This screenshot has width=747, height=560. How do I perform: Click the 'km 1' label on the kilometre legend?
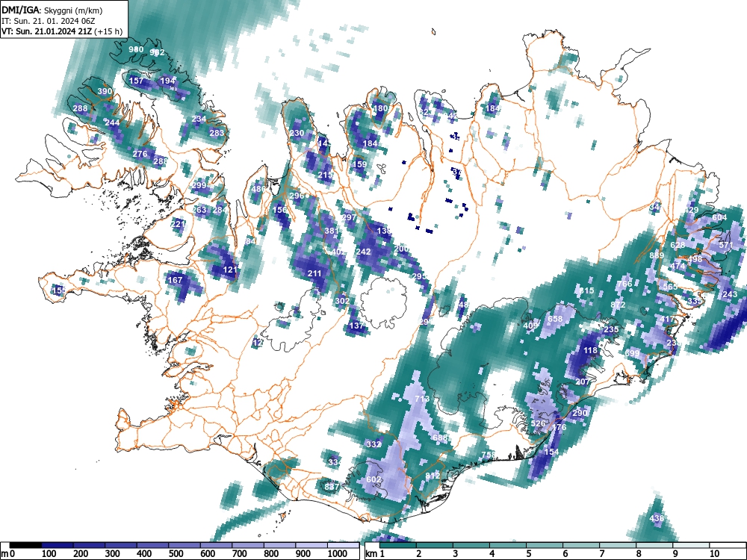[376, 554]
